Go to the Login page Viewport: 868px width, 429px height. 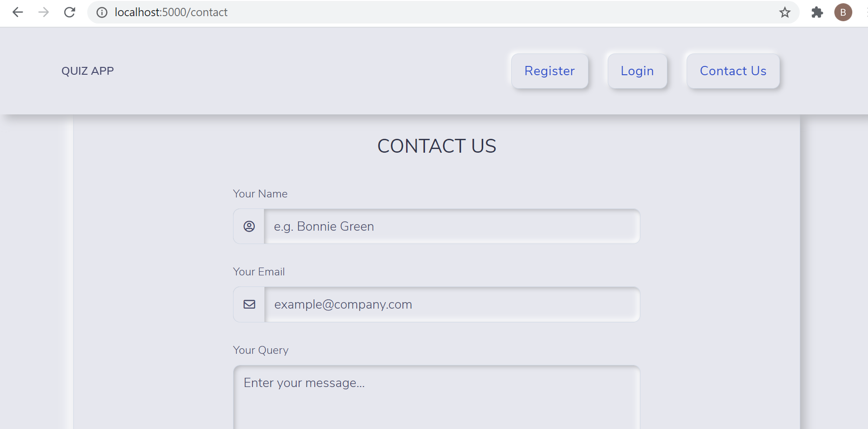point(637,71)
